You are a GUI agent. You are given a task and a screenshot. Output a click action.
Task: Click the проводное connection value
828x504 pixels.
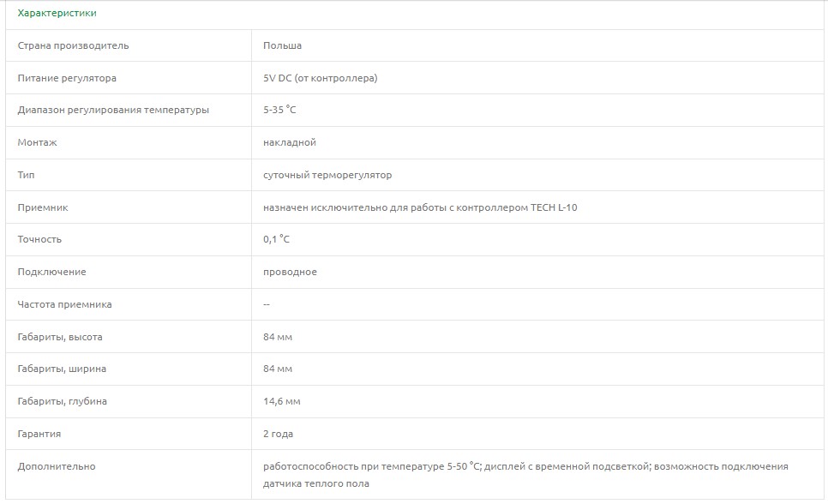[290, 272]
